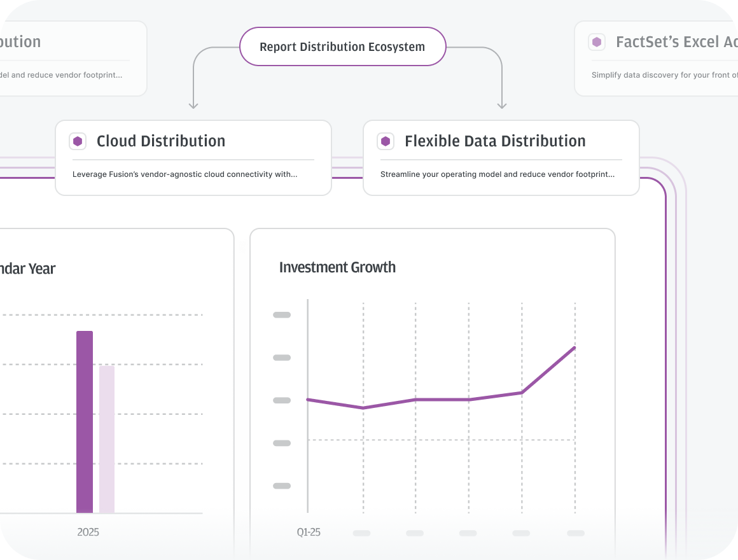Image resolution: width=738 pixels, height=560 pixels.
Task: Select the Report Distribution Ecosystem pill
Action: pyautogui.click(x=343, y=46)
